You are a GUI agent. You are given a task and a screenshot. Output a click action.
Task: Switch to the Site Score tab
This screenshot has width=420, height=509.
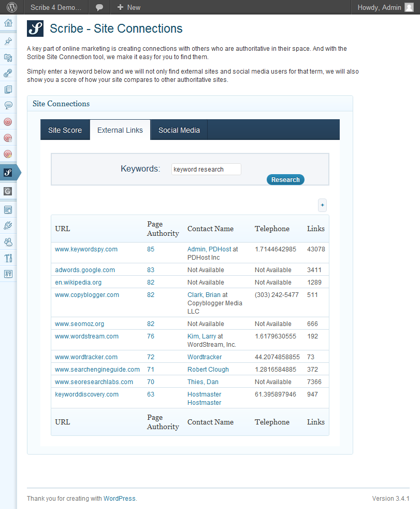(65, 130)
